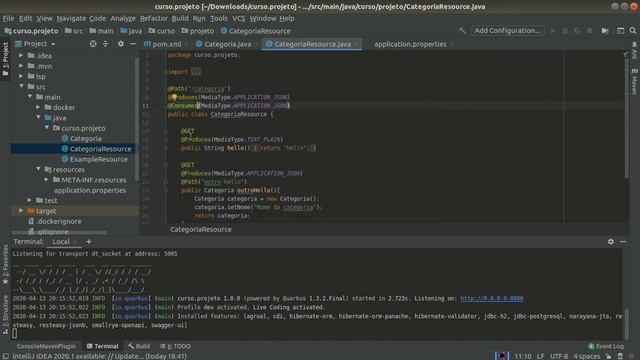Click the collapse all icon in Project panel
Screen dimensions: 640x360
click(x=106, y=44)
